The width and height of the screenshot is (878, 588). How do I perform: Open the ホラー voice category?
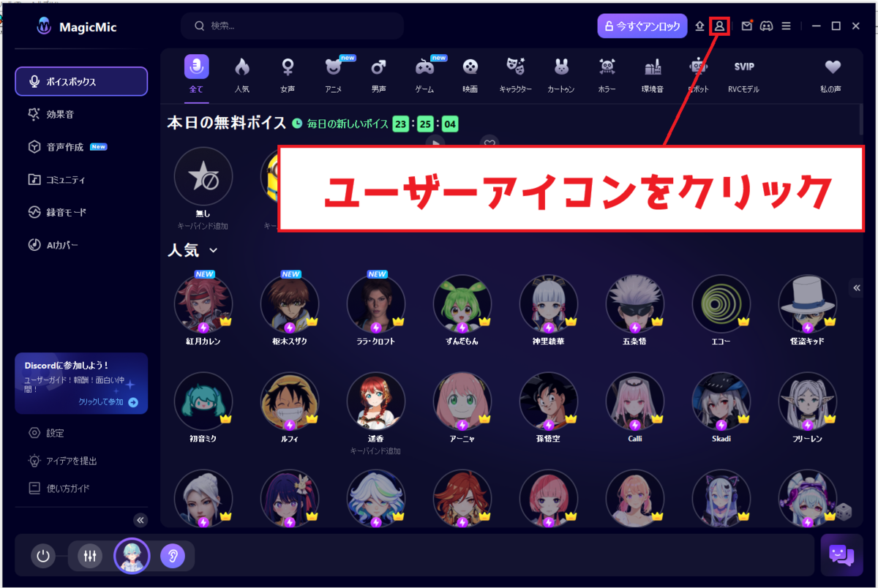607,73
